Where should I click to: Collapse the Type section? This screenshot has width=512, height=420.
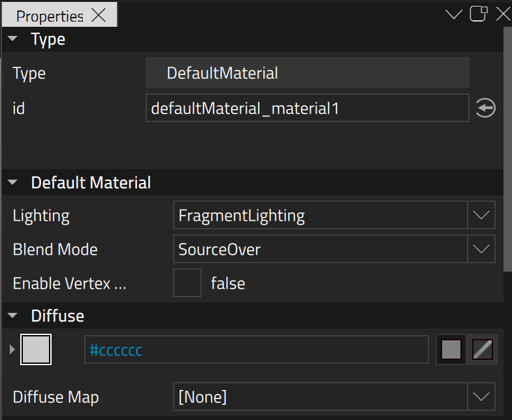(x=12, y=39)
